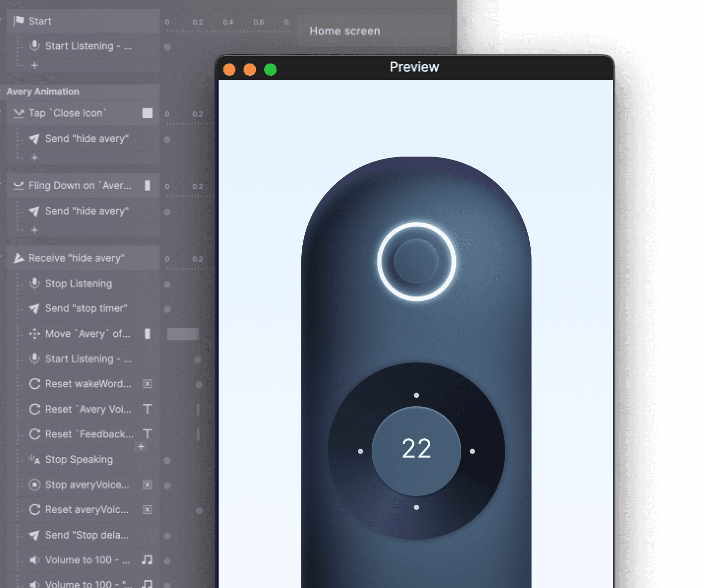
Task: Click the small plus below the Reset `Feedback... row
Action: [141, 447]
